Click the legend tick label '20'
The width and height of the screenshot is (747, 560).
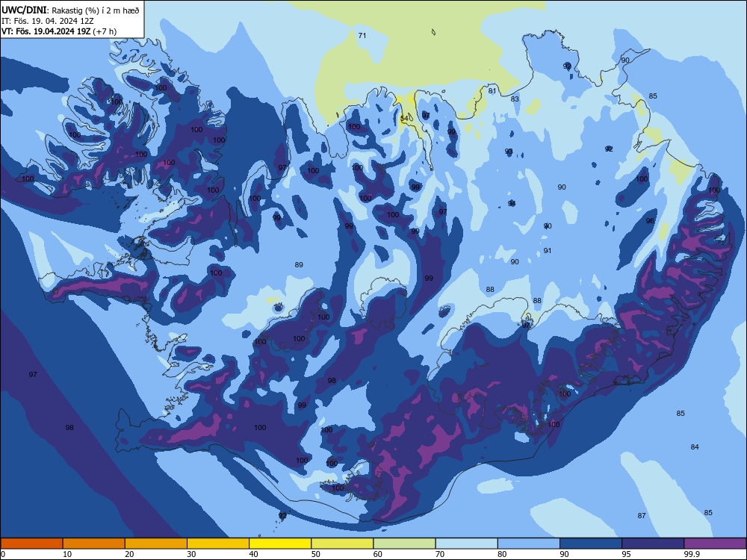tap(129, 554)
